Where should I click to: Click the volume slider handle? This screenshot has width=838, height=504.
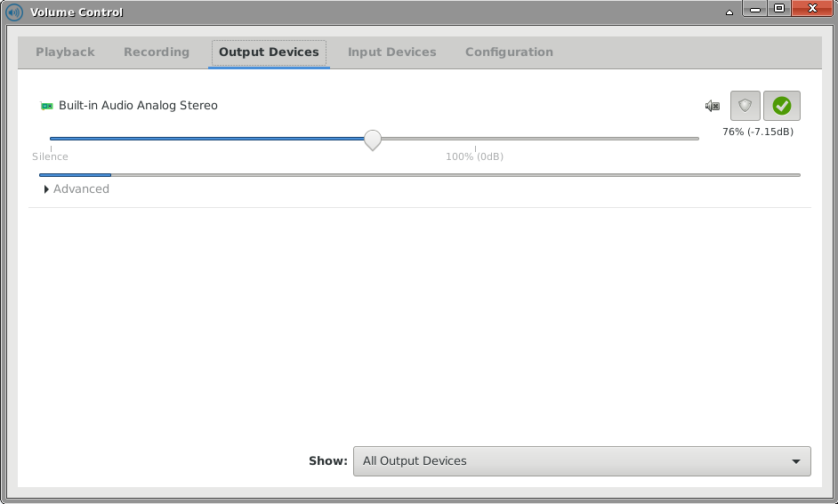coord(373,140)
